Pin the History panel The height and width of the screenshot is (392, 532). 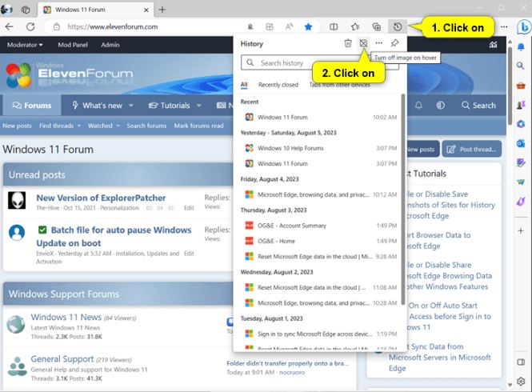click(x=394, y=43)
